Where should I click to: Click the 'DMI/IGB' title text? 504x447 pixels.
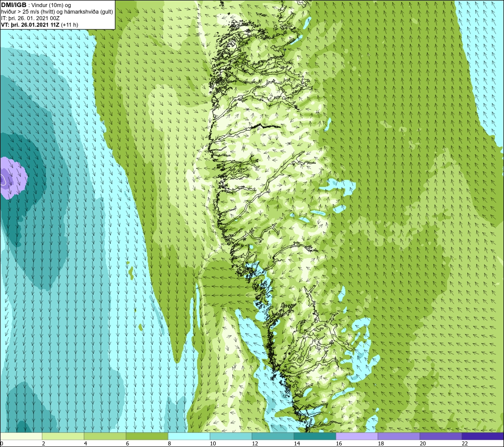[14, 5]
